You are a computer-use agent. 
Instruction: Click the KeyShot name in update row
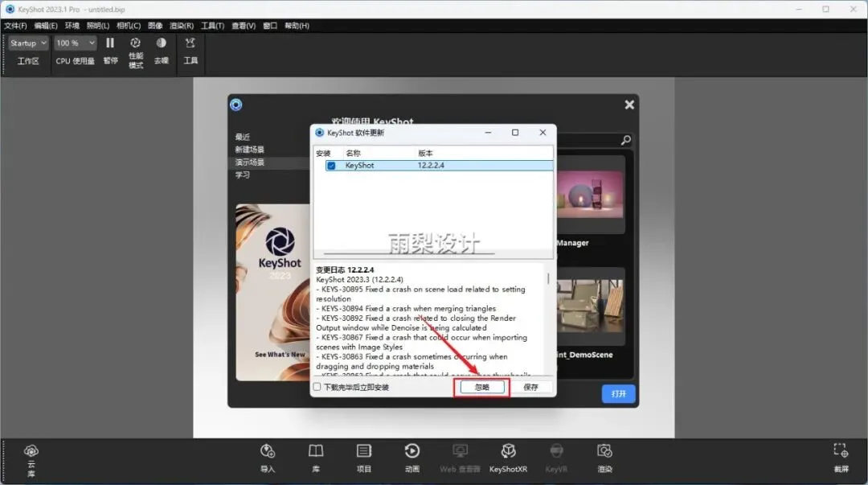(x=359, y=165)
